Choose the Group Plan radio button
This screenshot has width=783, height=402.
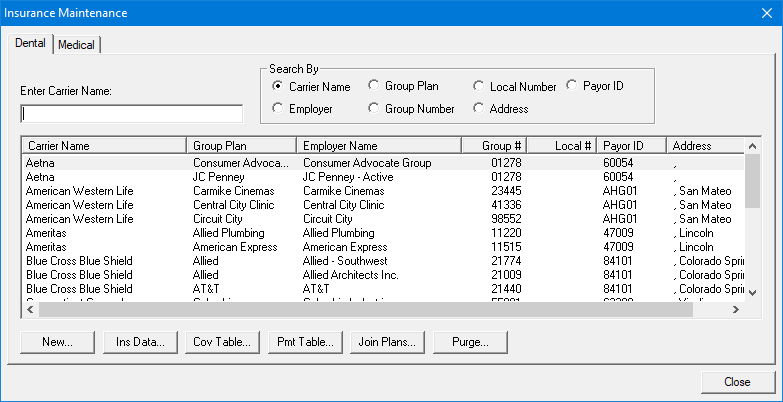point(374,87)
